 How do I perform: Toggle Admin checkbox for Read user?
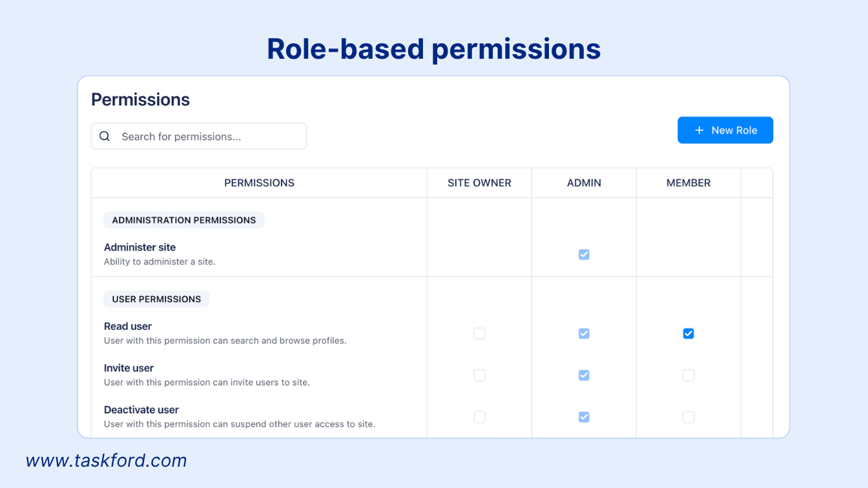(x=584, y=334)
